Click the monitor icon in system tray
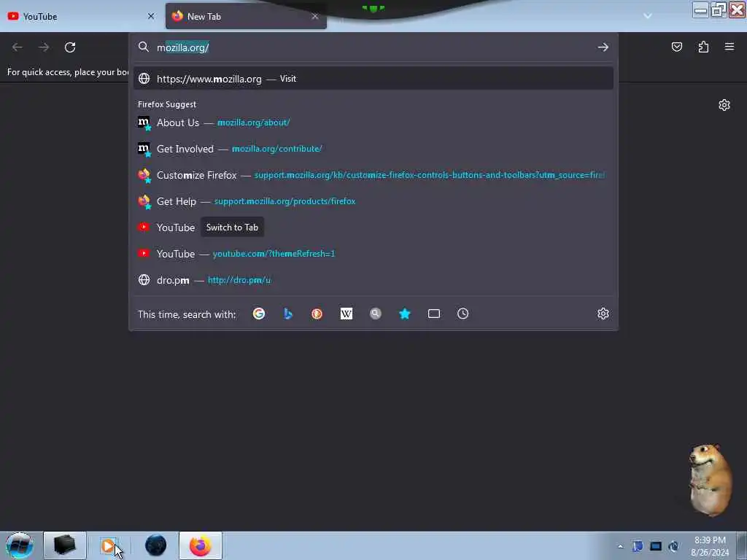 pos(656,546)
